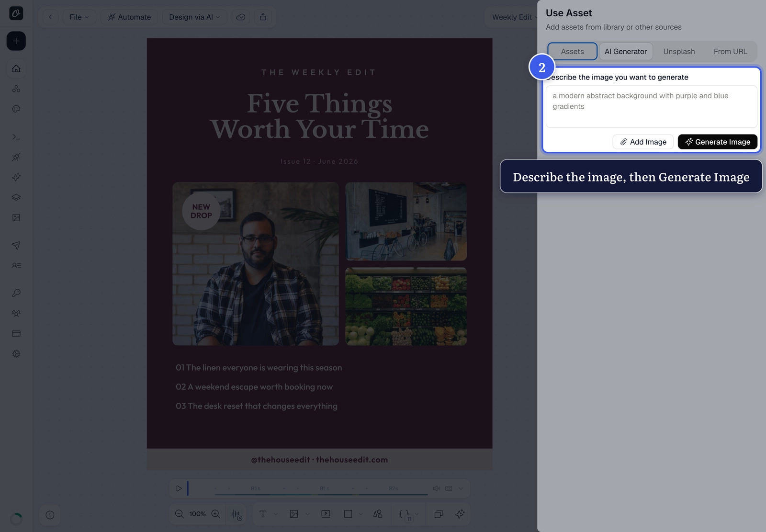The width and height of the screenshot is (766, 532).
Task: Open the paper-plane send sidebar icon
Action: pyautogui.click(x=16, y=245)
